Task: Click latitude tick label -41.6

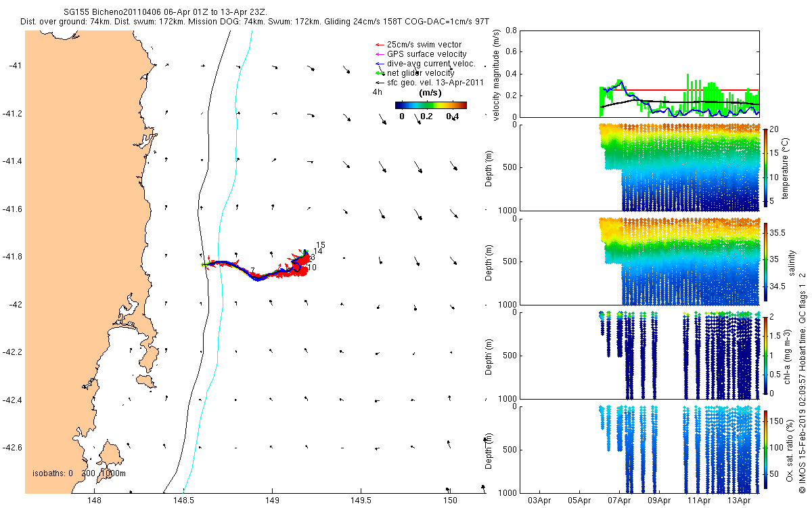Action: 13,209
